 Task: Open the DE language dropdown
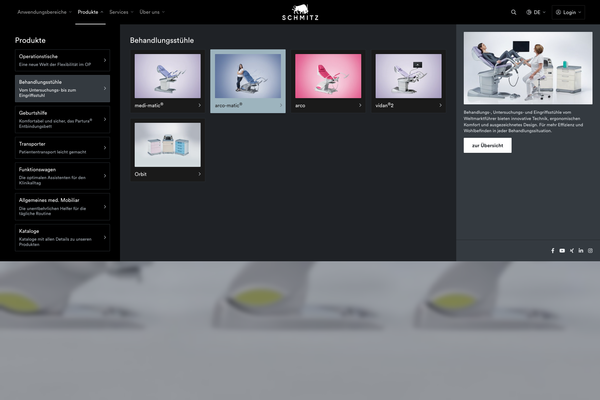(x=536, y=12)
